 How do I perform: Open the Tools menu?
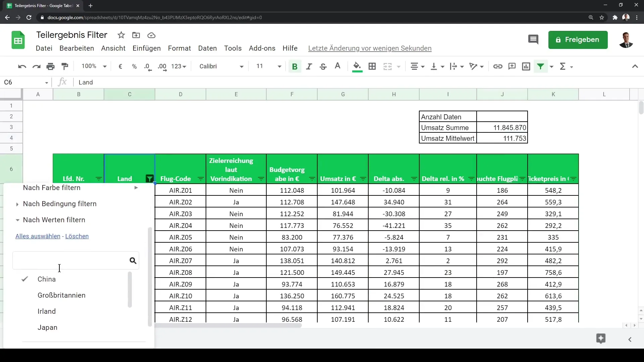pyautogui.click(x=233, y=48)
